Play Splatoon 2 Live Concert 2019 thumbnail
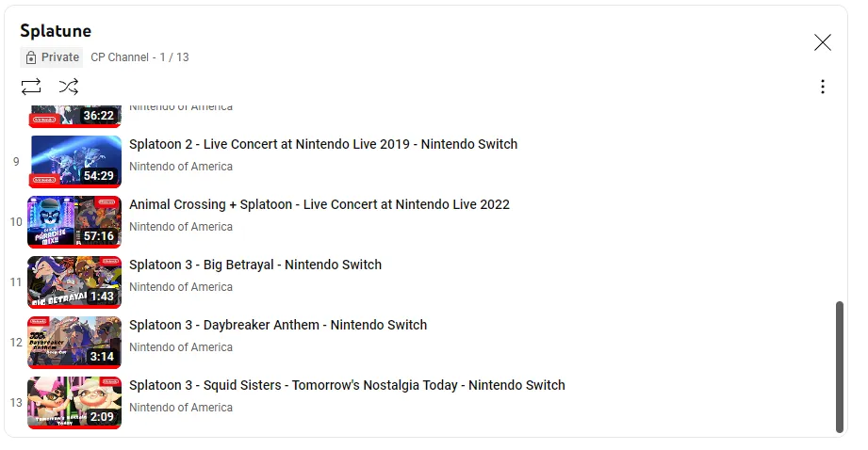 74,161
